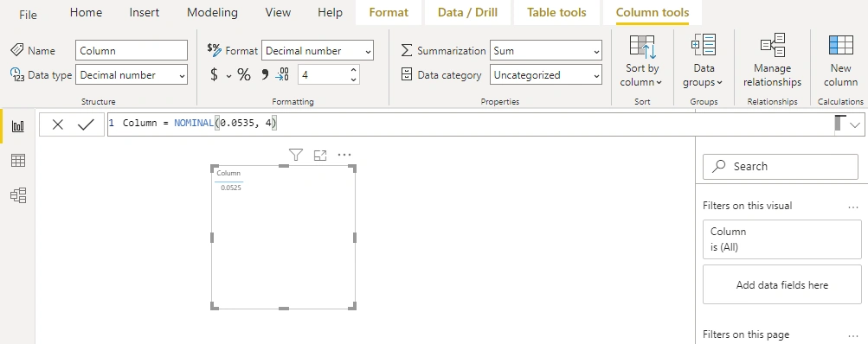Open Sort by column menu
The image size is (868, 344).
(x=642, y=61)
